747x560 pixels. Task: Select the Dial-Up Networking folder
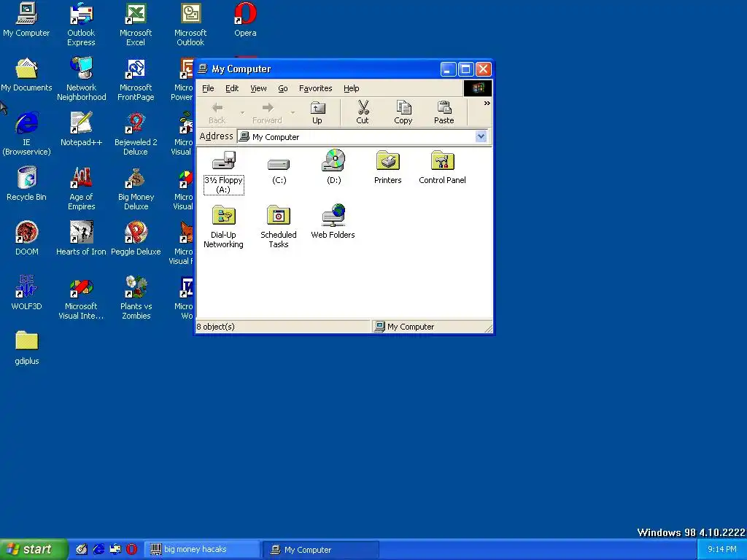[x=223, y=227]
